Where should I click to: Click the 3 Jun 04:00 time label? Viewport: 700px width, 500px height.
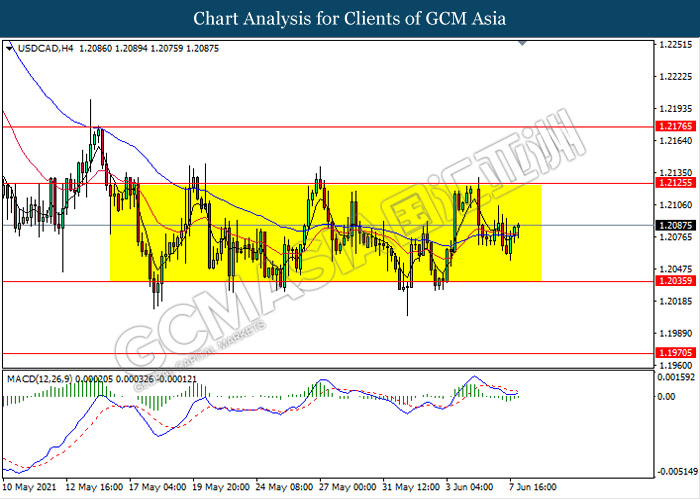tap(469, 487)
